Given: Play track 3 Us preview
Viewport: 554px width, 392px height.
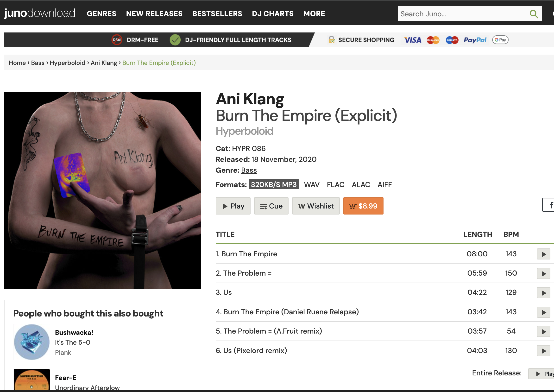Looking at the screenshot, I should pyautogui.click(x=543, y=293).
